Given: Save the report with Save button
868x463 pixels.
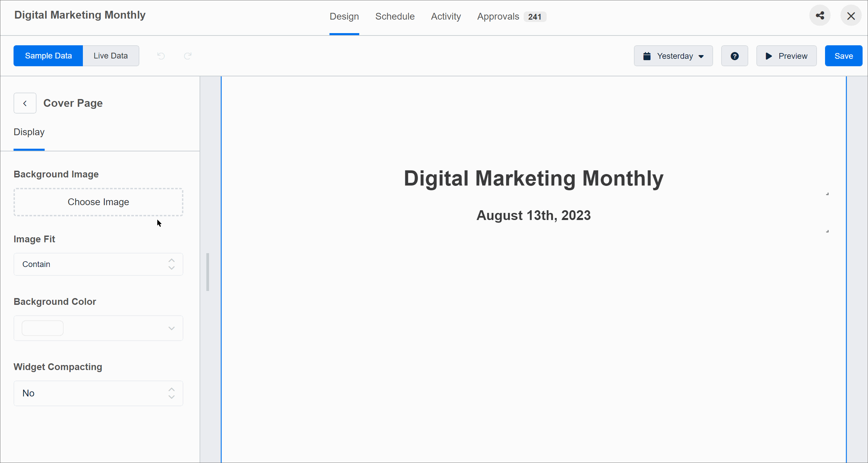Looking at the screenshot, I should (x=844, y=56).
